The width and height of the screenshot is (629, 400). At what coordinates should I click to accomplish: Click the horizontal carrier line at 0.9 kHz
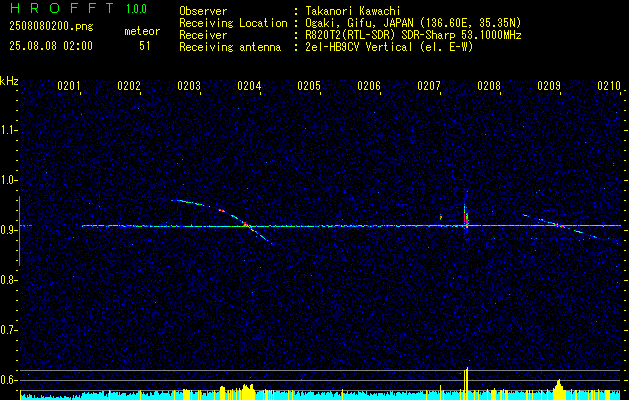[x=351, y=226]
